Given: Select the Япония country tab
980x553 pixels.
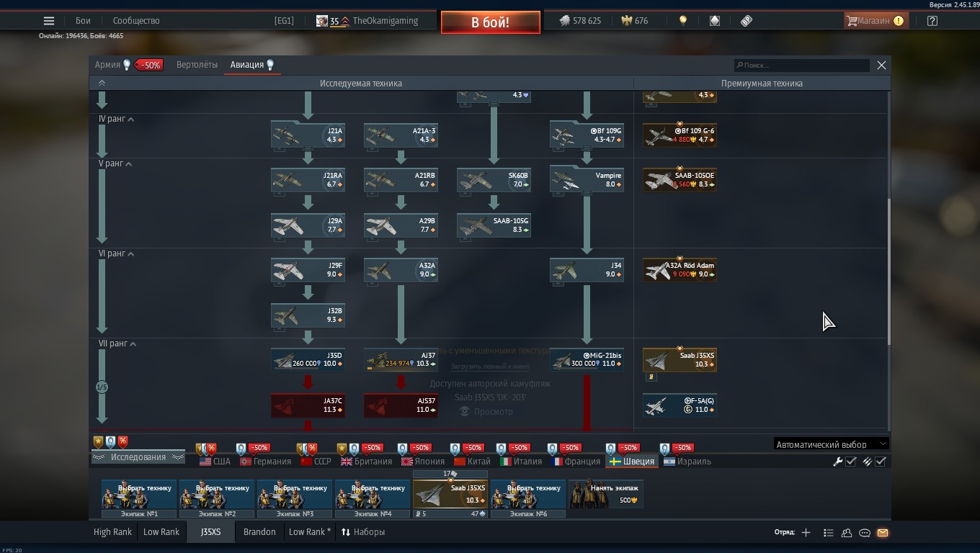Looking at the screenshot, I should (x=423, y=462).
